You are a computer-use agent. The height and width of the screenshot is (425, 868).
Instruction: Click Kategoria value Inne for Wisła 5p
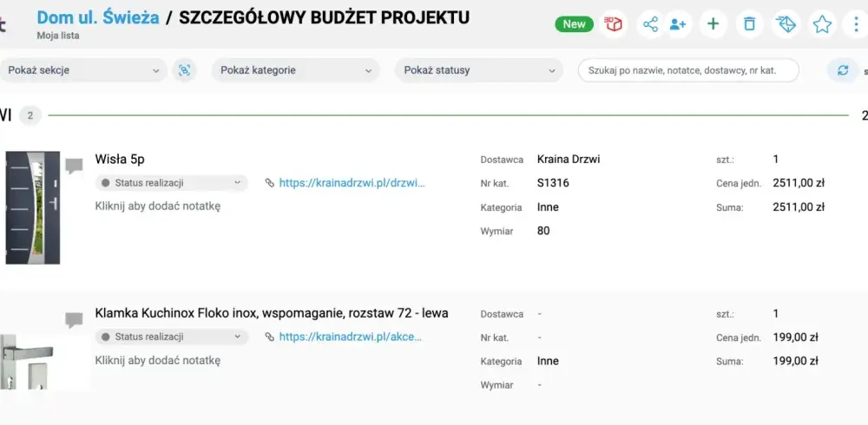coord(548,207)
